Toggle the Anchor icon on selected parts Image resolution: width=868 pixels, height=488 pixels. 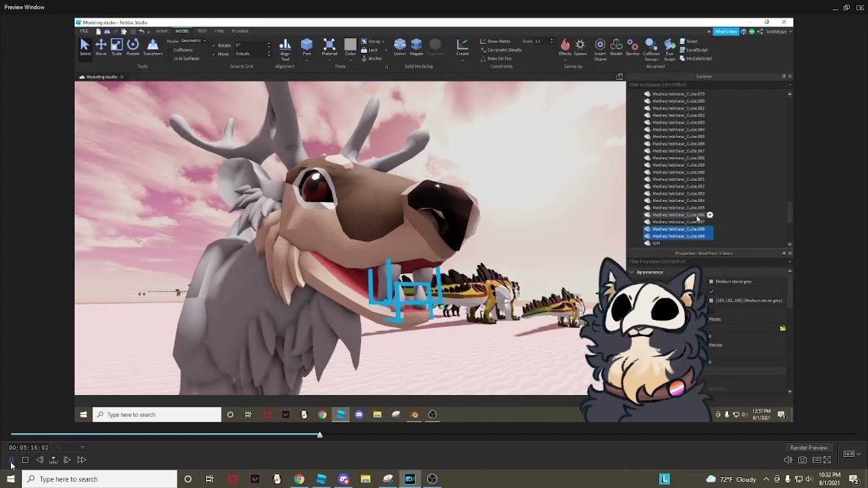[364, 59]
